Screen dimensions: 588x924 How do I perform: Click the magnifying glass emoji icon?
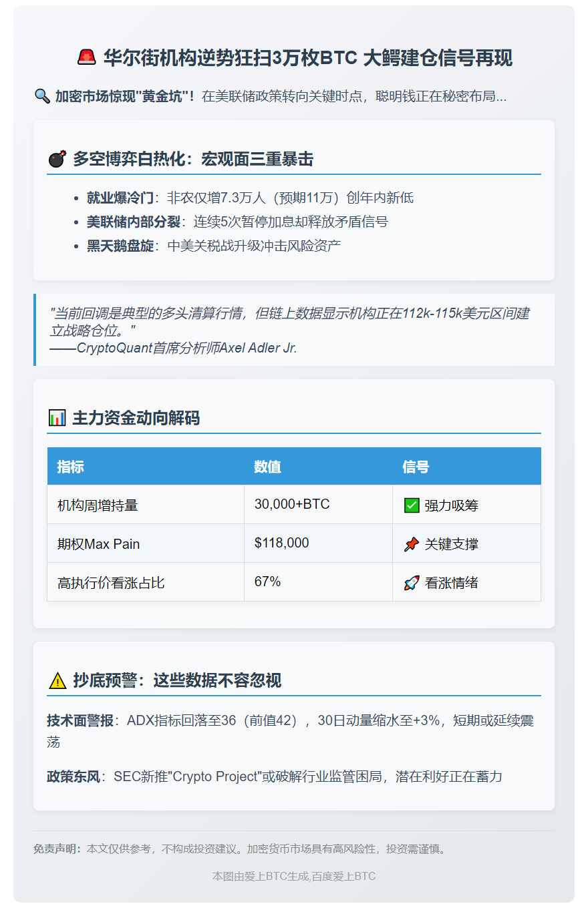pos(42,96)
